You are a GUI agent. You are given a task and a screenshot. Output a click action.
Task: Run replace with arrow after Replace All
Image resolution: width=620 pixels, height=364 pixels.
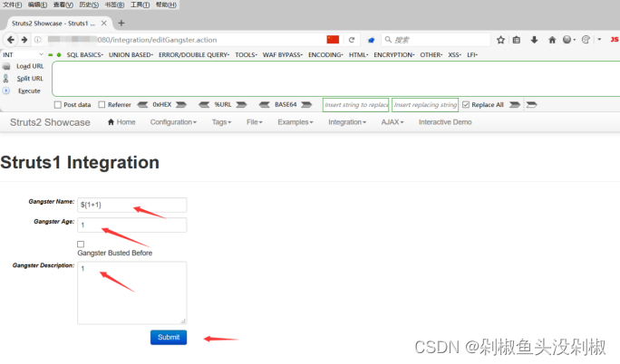tap(515, 105)
